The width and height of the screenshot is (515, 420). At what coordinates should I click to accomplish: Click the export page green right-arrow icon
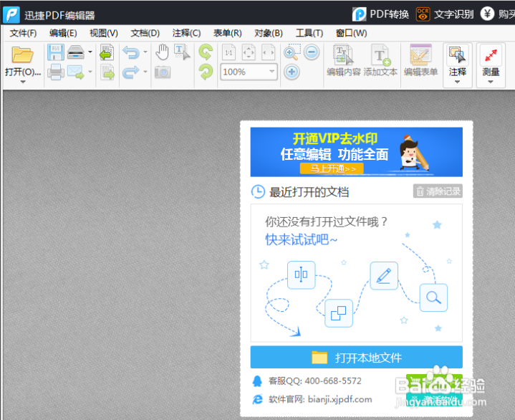[107, 72]
